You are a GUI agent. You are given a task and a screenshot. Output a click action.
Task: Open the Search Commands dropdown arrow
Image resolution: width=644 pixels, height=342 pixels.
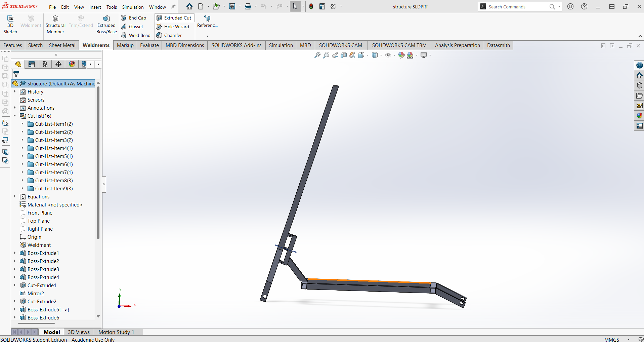tap(559, 6)
